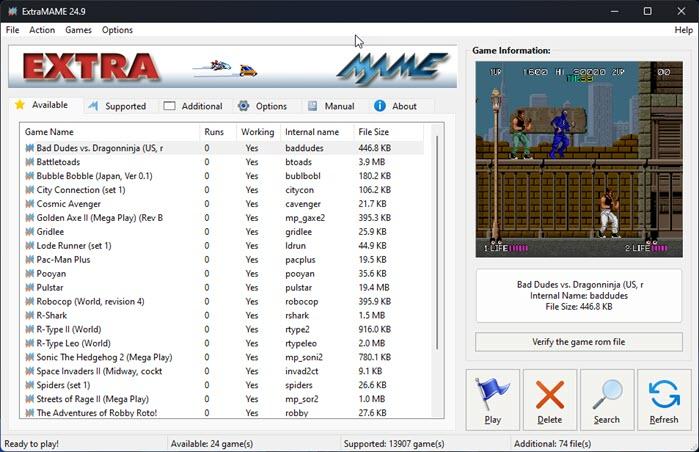Click internal name 'btoads' cell
The width and height of the screenshot is (699, 452).
(x=298, y=162)
